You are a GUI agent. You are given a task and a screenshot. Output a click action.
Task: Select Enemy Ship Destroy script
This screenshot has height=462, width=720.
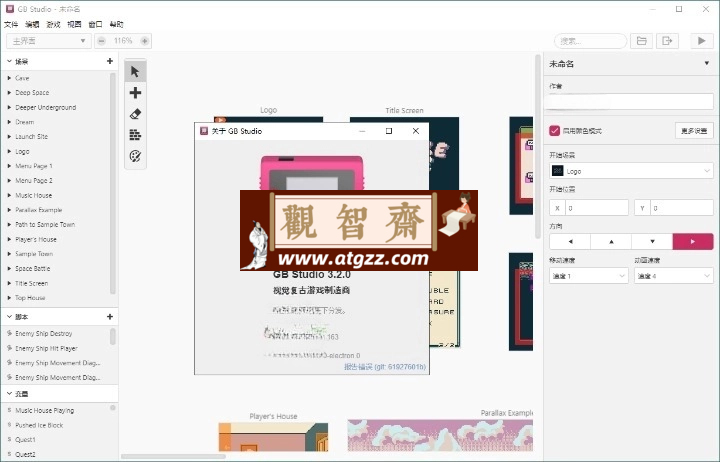coord(44,333)
